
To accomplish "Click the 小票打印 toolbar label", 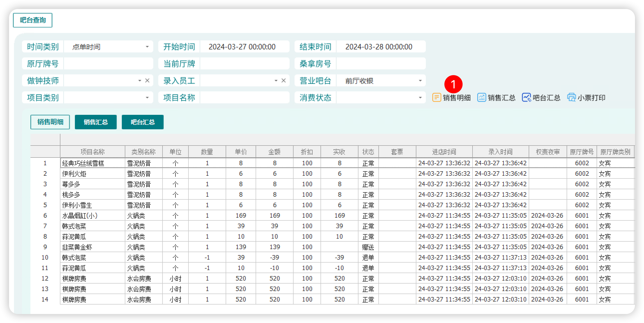I will point(592,98).
